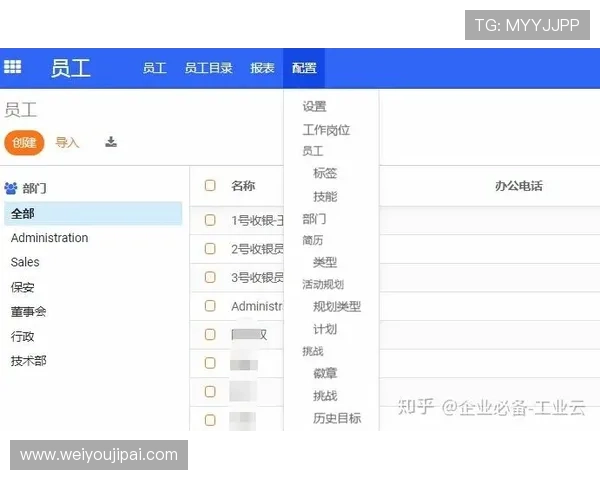Select 规划类型 menu entry
The height and width of the screenshot is (480, 600).
point(337,306)
